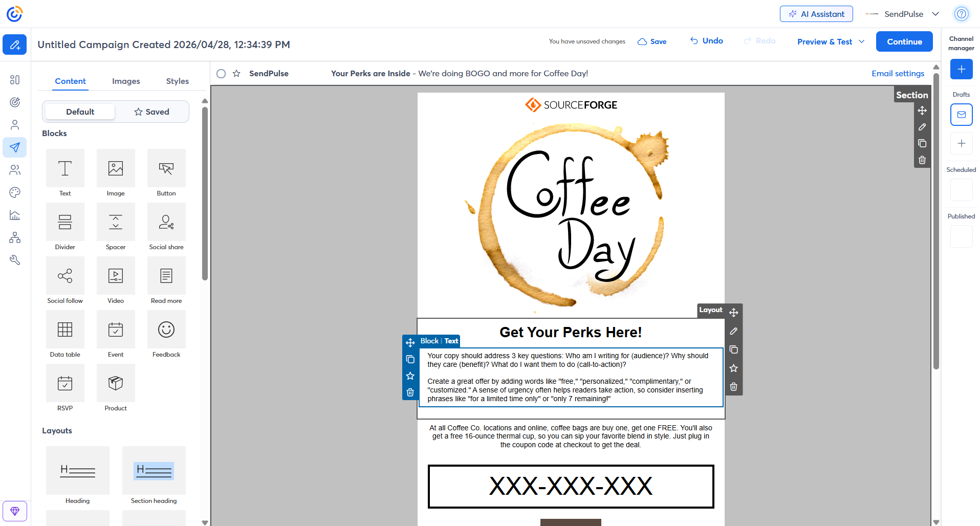Add a new draft with the plus box
The width and height of the screenshot is (980, 526).
pyautogui.click(x=961, y=143)
